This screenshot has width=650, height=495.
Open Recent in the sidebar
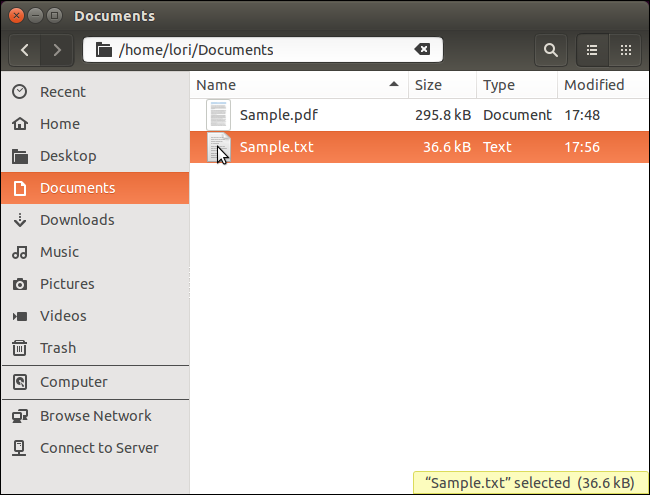point(62,92)
